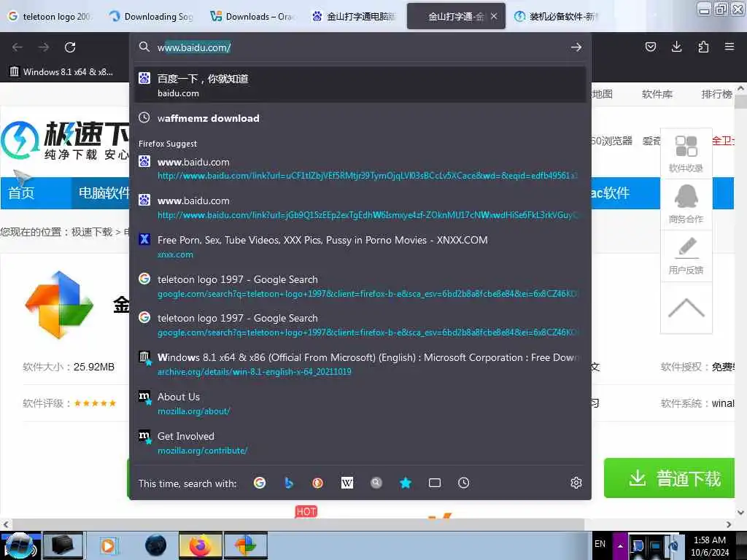Select the Windows 8.1 x64 archive.org suggestion
This screenshot has width=747, height=560.
click(x=360, y=364)
